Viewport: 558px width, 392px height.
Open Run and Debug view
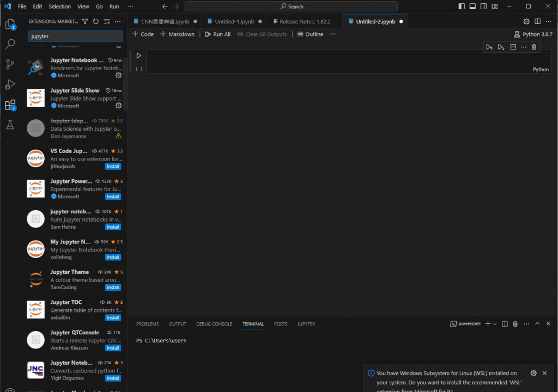[10, 84]
